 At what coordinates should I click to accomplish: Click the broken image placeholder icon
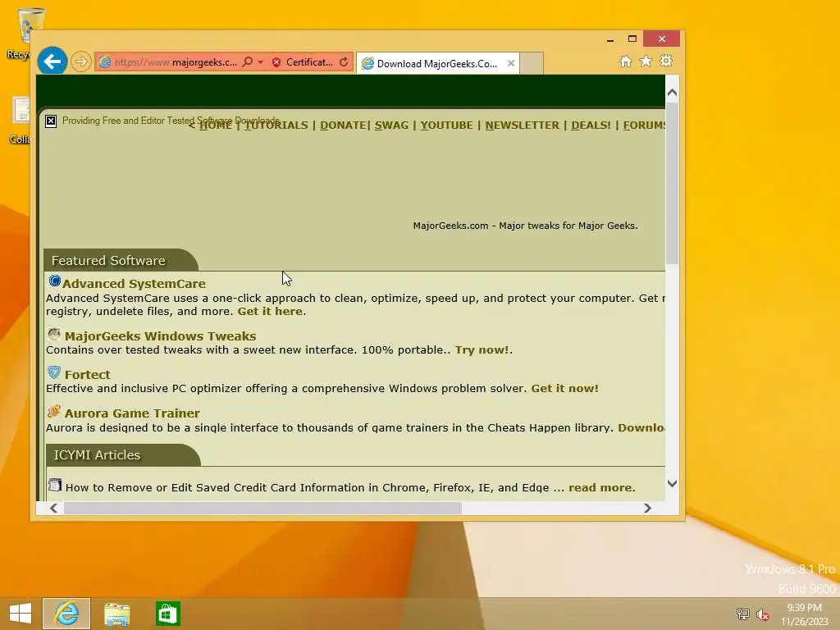51,121
